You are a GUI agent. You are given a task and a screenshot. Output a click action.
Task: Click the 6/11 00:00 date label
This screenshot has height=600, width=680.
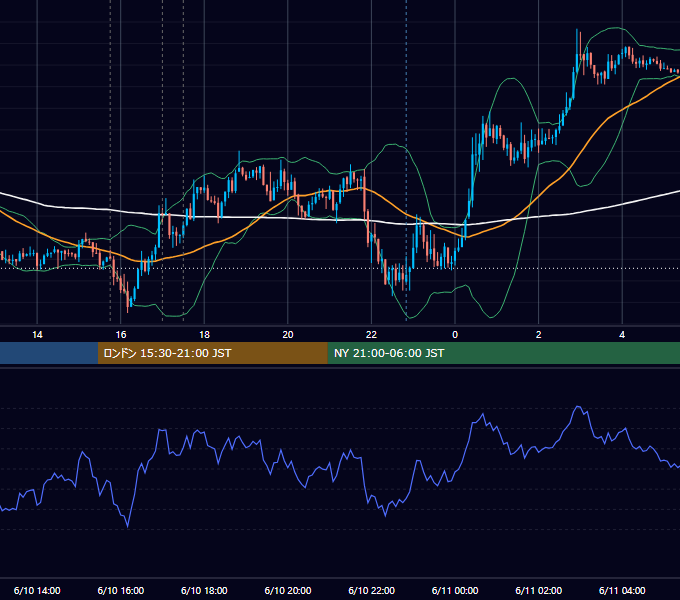click(x=455, y=590)
